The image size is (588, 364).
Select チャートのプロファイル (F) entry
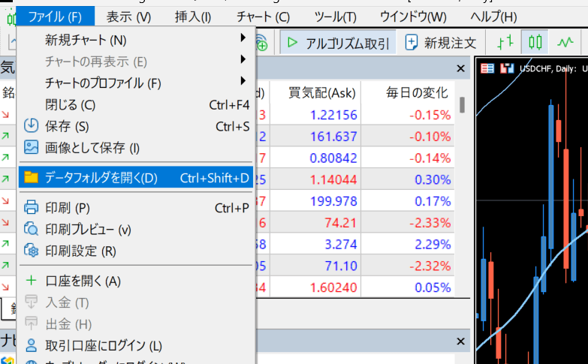point(136,83)
